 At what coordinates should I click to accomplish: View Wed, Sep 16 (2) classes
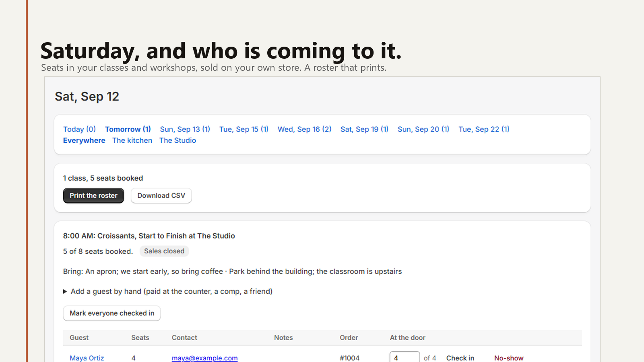click(x=305, y=129)
